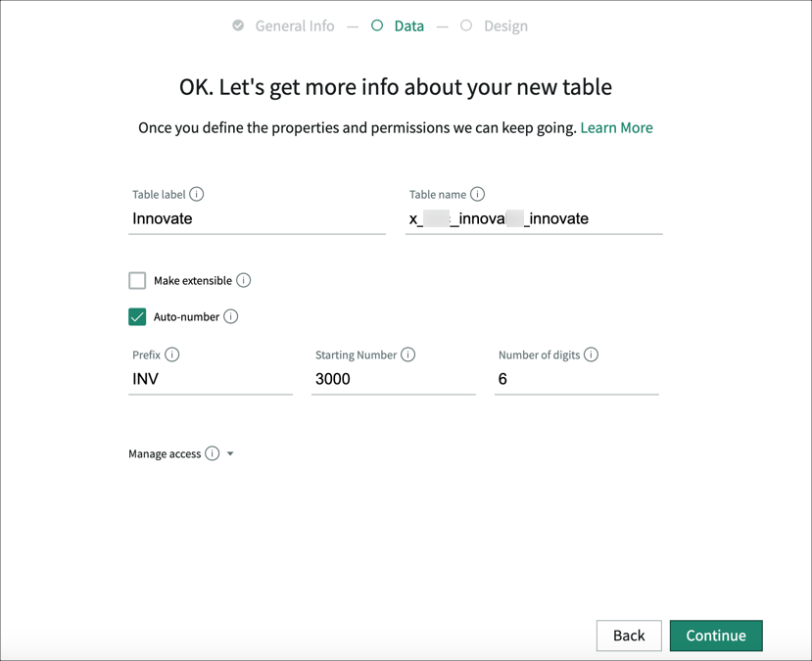This screenshot has height=661, width=812.
Task: Click the Back button
Action: point(629,636)
